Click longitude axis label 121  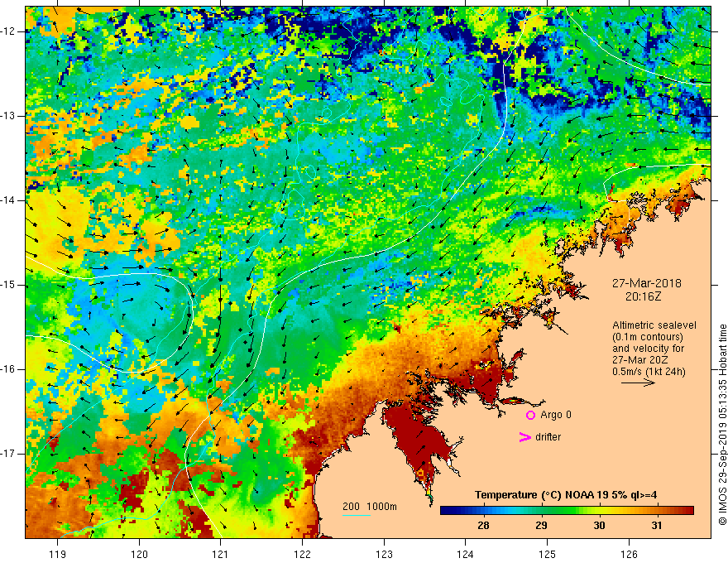click(221, 554)
